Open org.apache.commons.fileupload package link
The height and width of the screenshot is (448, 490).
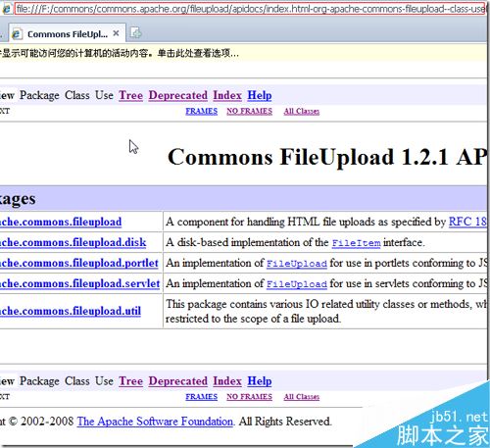pos(61,222)
